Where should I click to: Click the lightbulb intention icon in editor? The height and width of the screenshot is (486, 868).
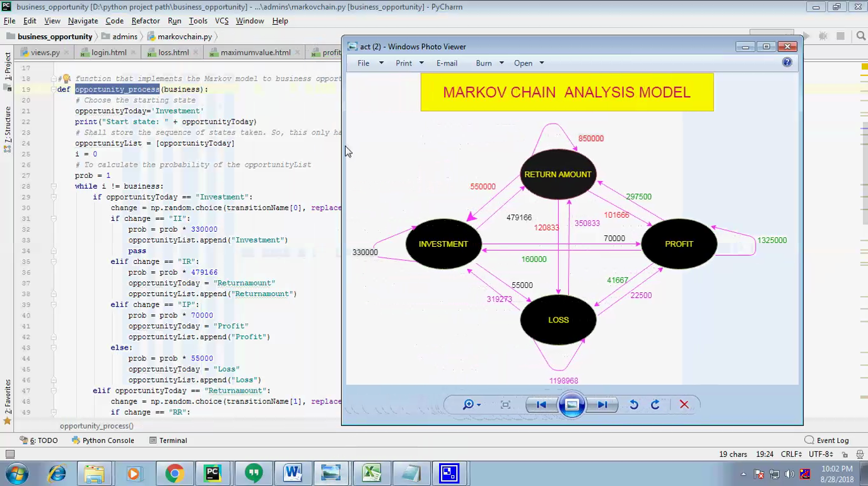click(x=66, y=79)
